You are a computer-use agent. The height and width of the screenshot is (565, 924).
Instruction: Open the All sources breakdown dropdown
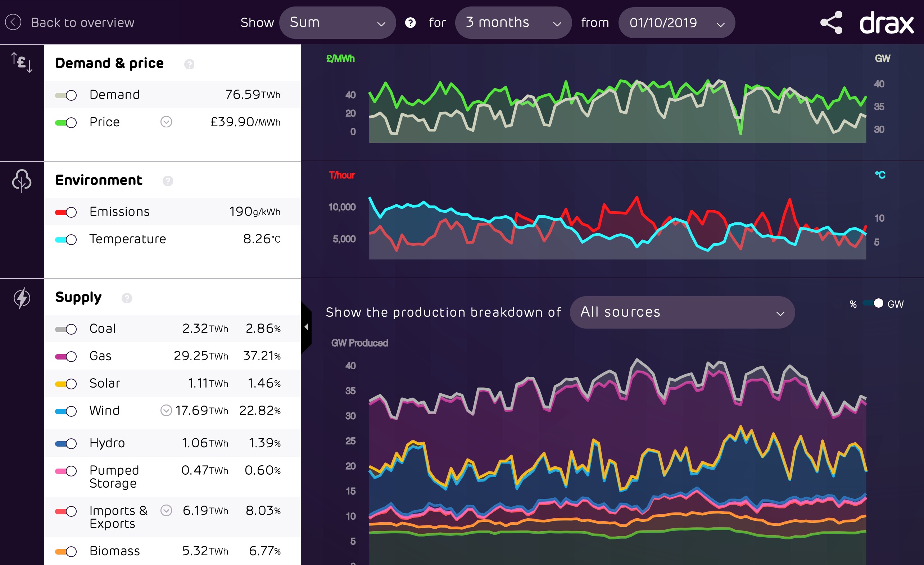point(682,312)
